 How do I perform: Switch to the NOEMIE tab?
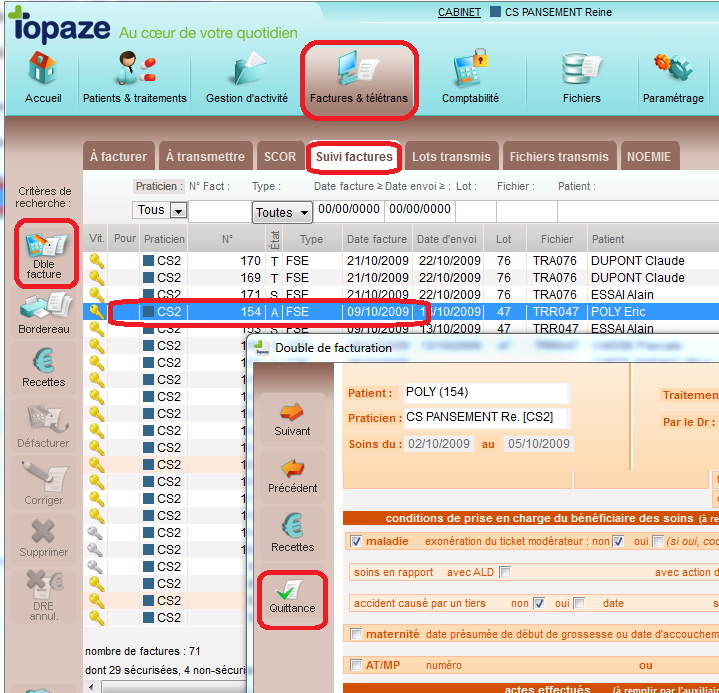(x=649, y=157)
